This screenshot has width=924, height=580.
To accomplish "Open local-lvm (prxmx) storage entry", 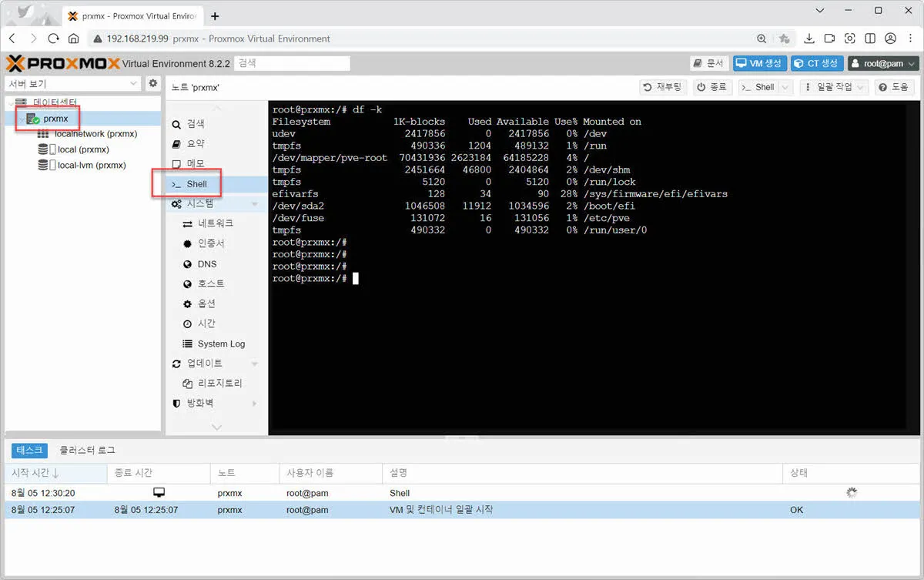I will click(92, 165).
